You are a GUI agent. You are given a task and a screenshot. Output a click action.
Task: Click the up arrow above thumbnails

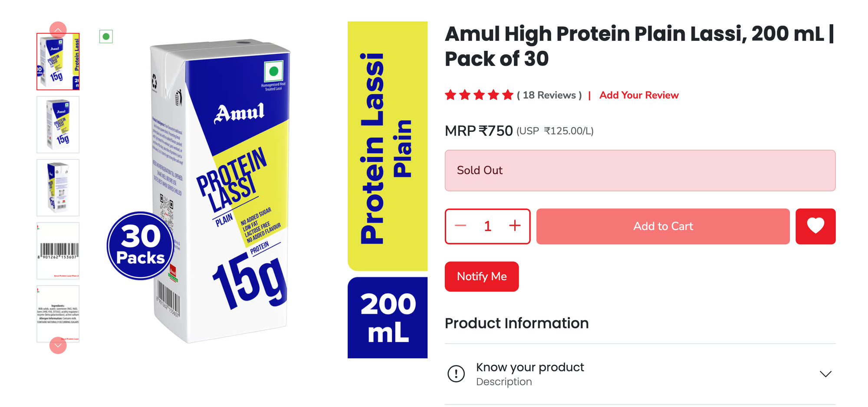[58, 30]
